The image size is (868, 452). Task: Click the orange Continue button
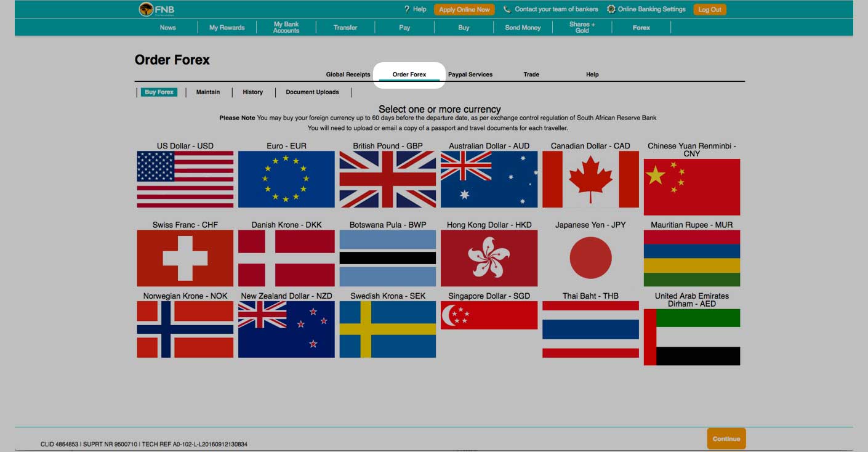pyautogui.click(x=726, y=438)
